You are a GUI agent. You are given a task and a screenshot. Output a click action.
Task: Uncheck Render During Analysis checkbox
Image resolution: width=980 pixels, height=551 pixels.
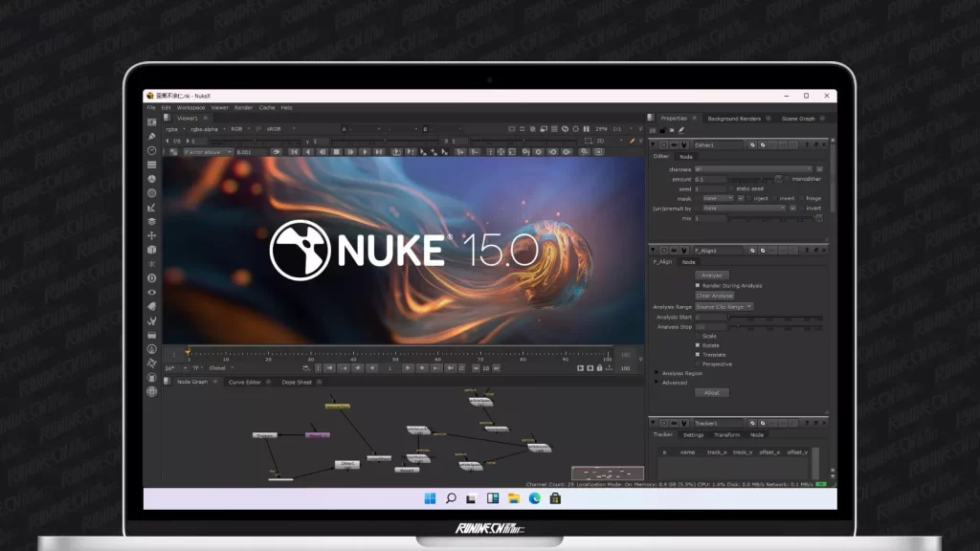698,285
